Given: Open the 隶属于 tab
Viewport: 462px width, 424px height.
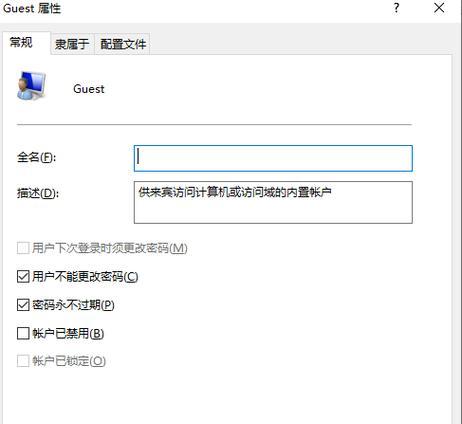Looking at the screenshot, I should (x=72, y=44).
